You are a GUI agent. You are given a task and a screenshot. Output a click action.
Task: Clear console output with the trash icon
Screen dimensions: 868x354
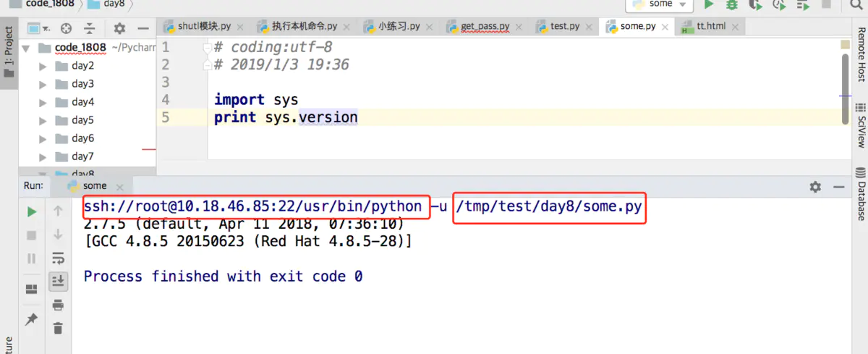[58, 328]
